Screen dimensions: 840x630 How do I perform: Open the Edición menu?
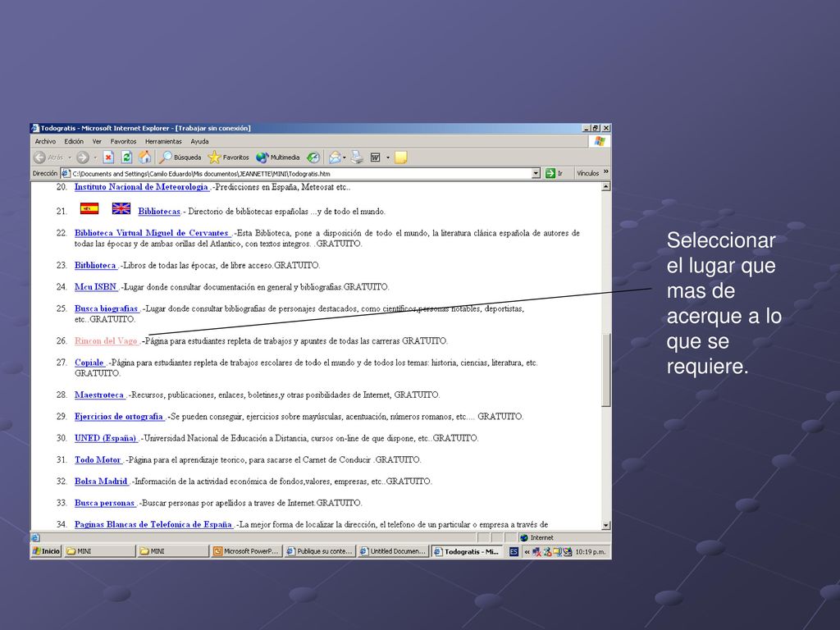(74, 141)
